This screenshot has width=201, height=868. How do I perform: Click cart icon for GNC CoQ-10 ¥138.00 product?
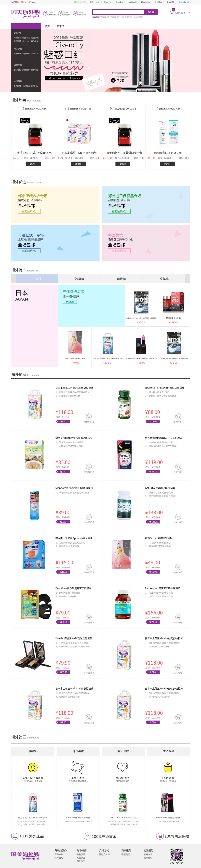[x=178, y=517]
